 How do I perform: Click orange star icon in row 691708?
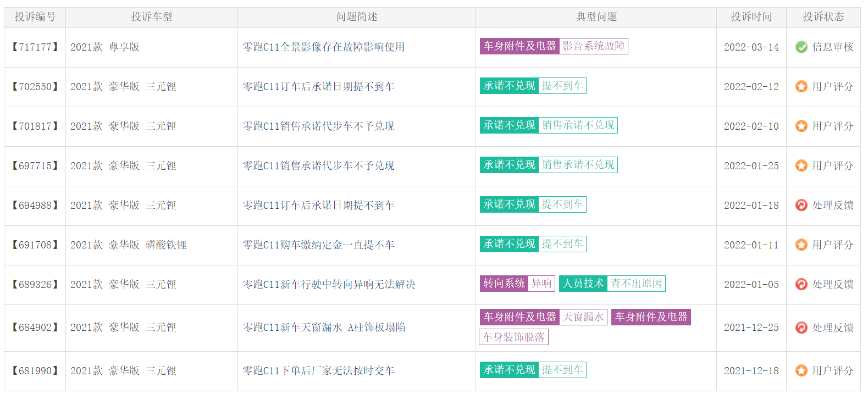point(801,245)
